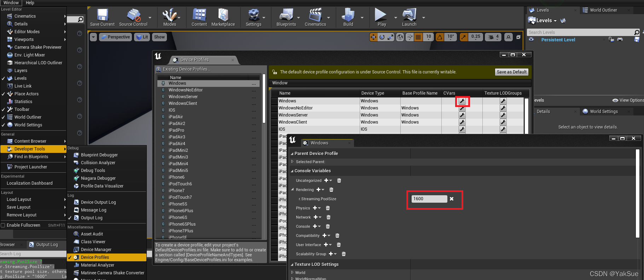Click the Cinematics toolbar icon
Screen dimensions: 644x280
[315, 17]
